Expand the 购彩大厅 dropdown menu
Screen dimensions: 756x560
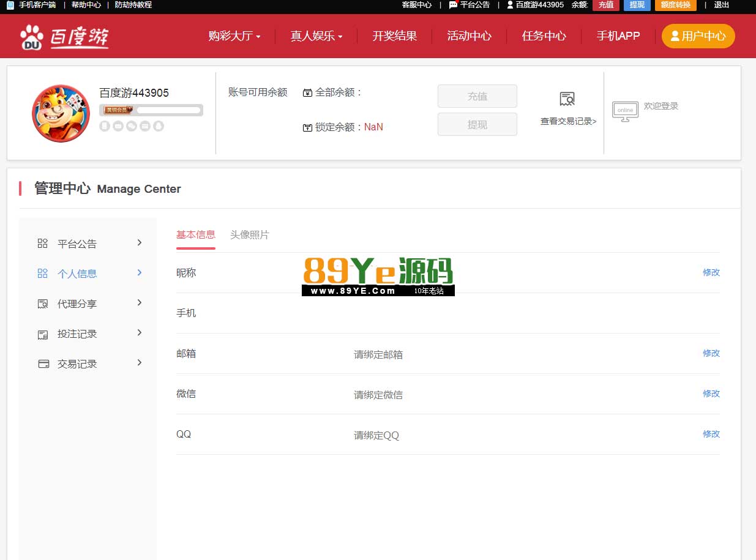coord(234,36)
